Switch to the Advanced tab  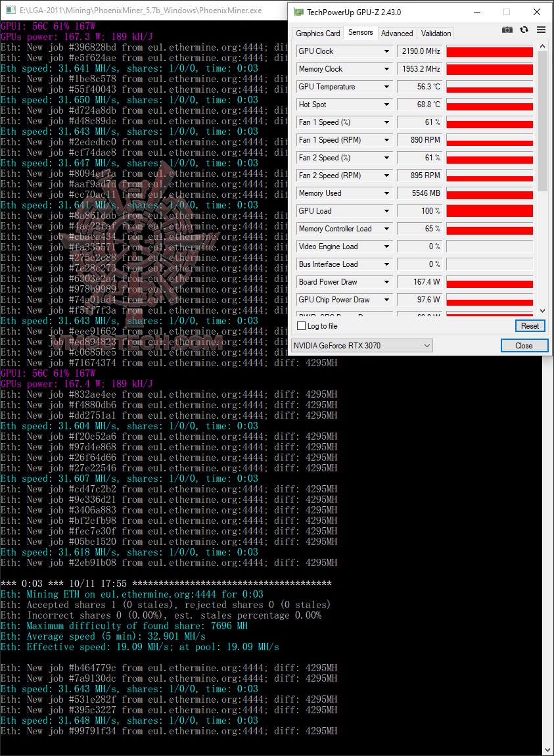pos(397,34)
